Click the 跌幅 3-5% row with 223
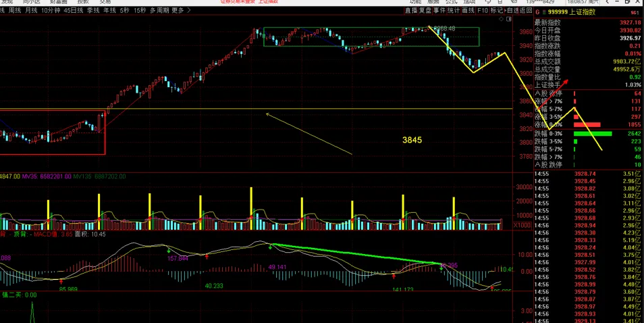This screenshot has height=323, width=644. (x=588, y=141)
